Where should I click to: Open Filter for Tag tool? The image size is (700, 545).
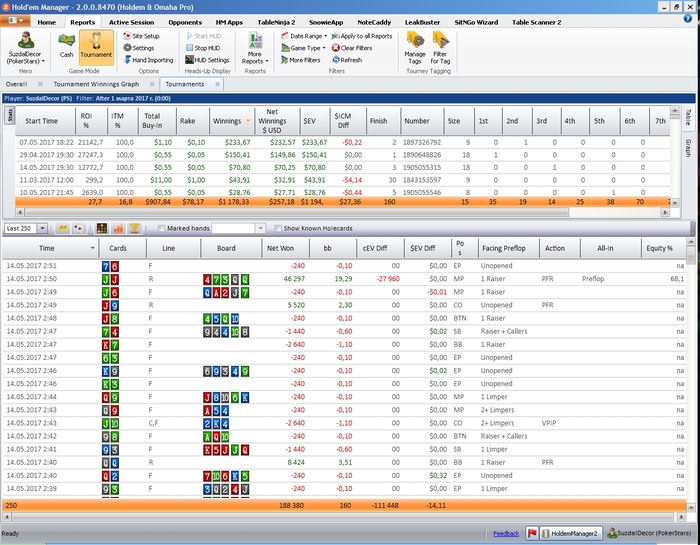click(x=440, y=48)
